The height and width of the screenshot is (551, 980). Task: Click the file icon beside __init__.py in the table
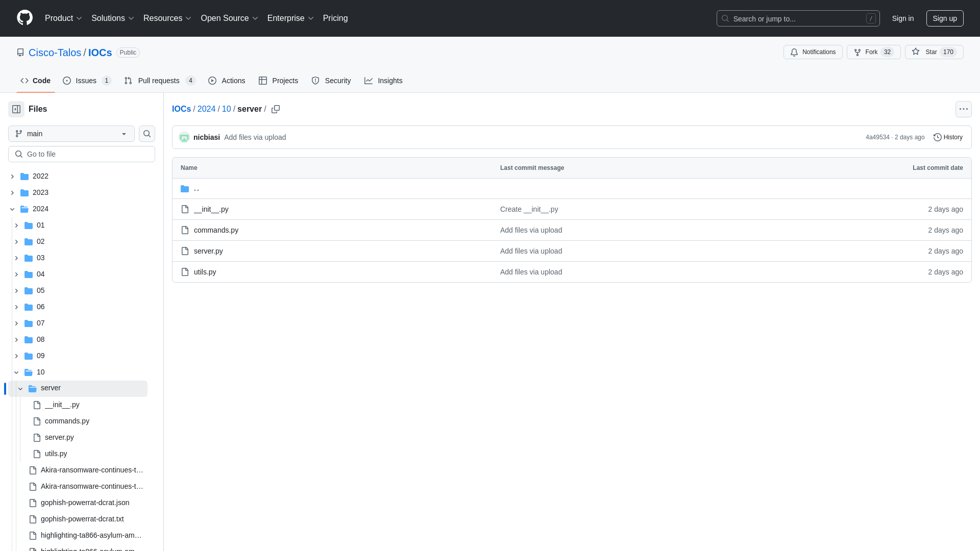tap(185, 209)
